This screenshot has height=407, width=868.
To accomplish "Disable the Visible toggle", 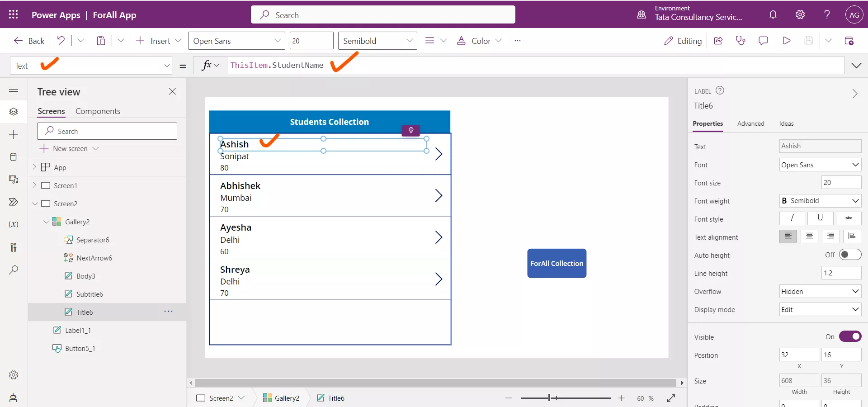I will pos(850,336).
